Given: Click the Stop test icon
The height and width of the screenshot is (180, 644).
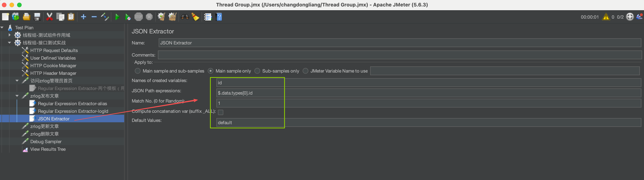Looking at the screenshot, I should 138,17.
